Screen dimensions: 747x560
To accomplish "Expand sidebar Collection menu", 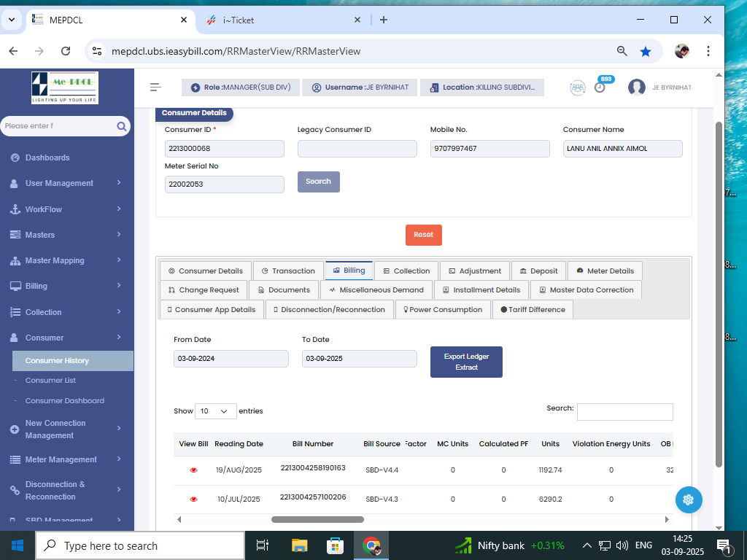I will coord(66,312).
